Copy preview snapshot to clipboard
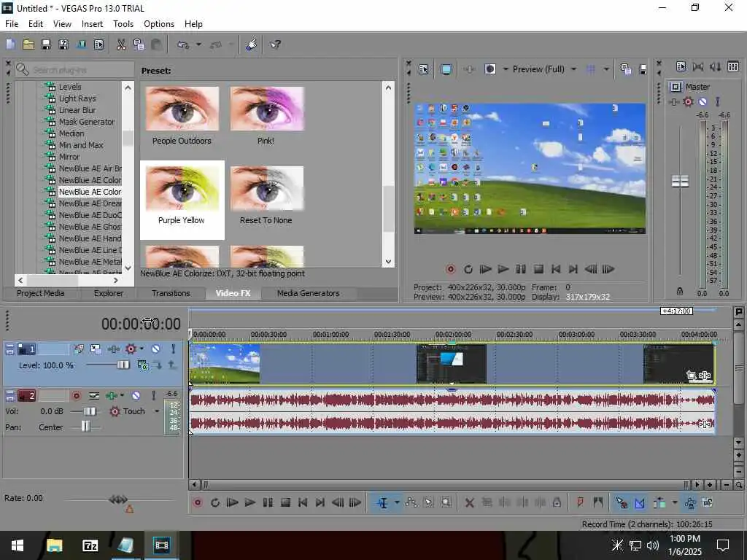The width and height of the screenshot is (747, 560). [x=625, y=69]
